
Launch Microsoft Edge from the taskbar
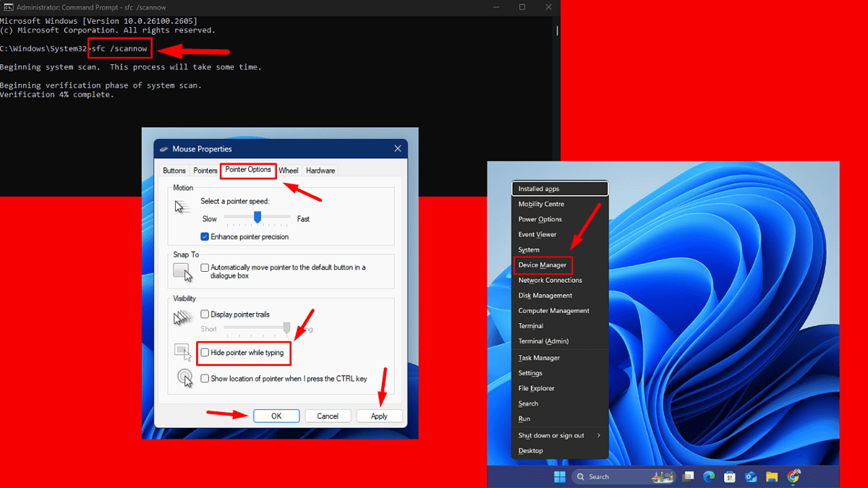(x=710, y=476)
